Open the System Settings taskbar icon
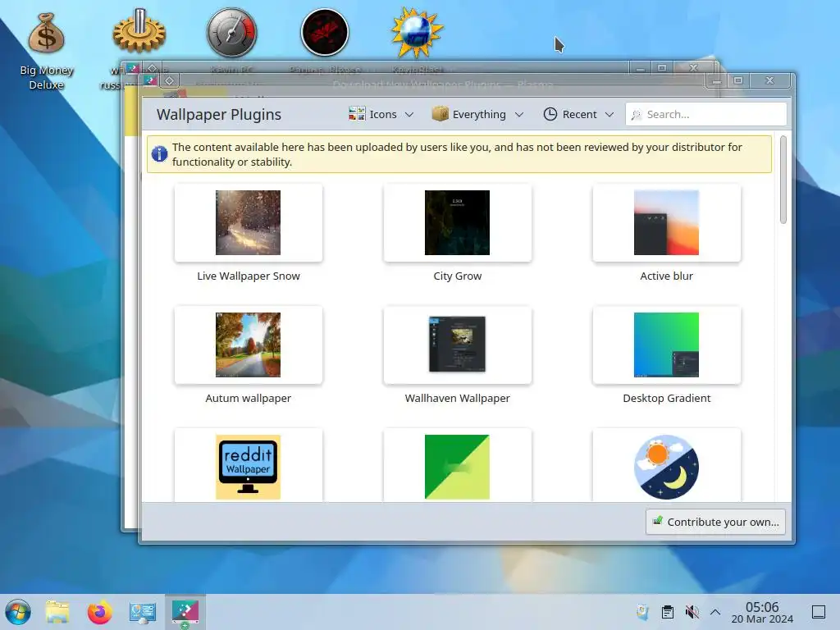Image resolution: width=840 pixels, height=630 pixels. point(143,612)
